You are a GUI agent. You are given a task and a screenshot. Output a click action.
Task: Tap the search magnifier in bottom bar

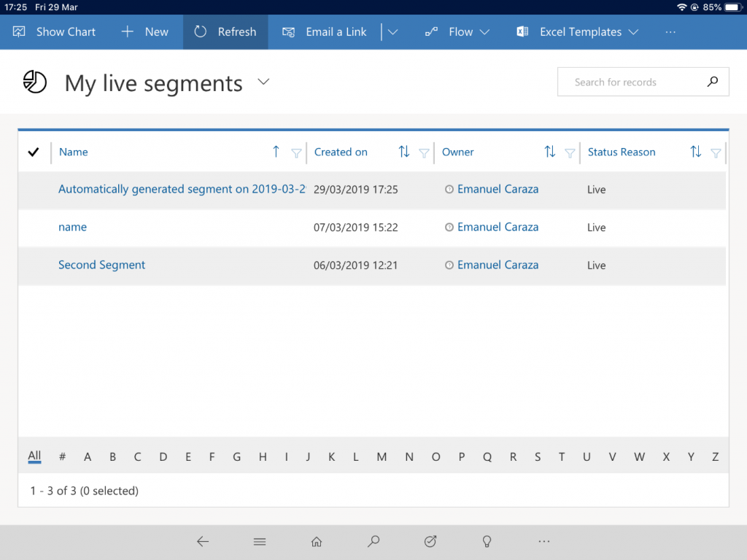coord(373,541)
